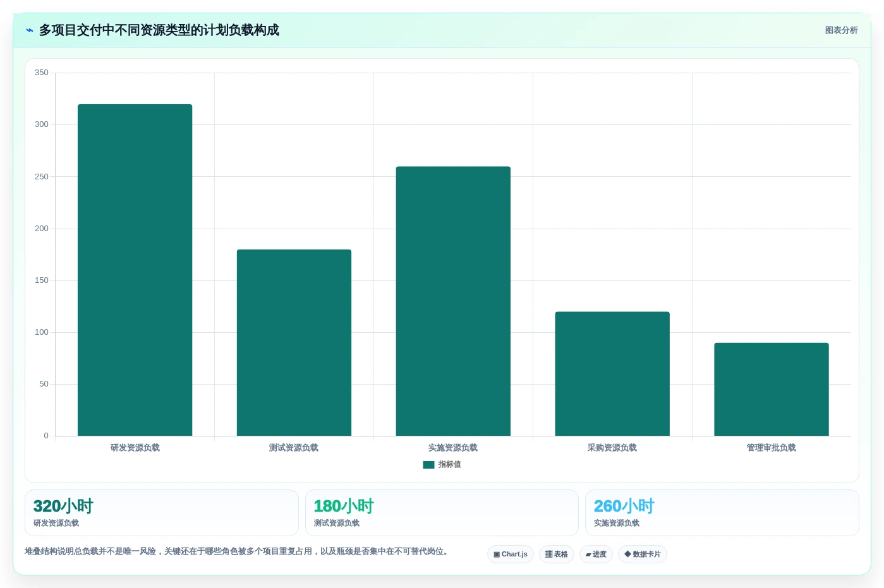The width and height of the screenshot is (884, 588).
Task: Click the 测试资源负载 x-axis label
Action: 294,448
